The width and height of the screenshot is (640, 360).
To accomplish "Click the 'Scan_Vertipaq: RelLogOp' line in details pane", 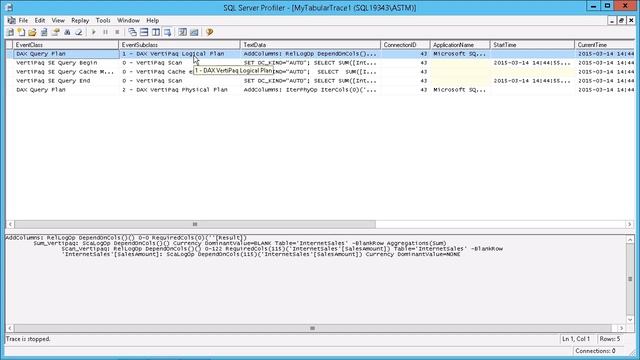I will (x=282, y=249).
